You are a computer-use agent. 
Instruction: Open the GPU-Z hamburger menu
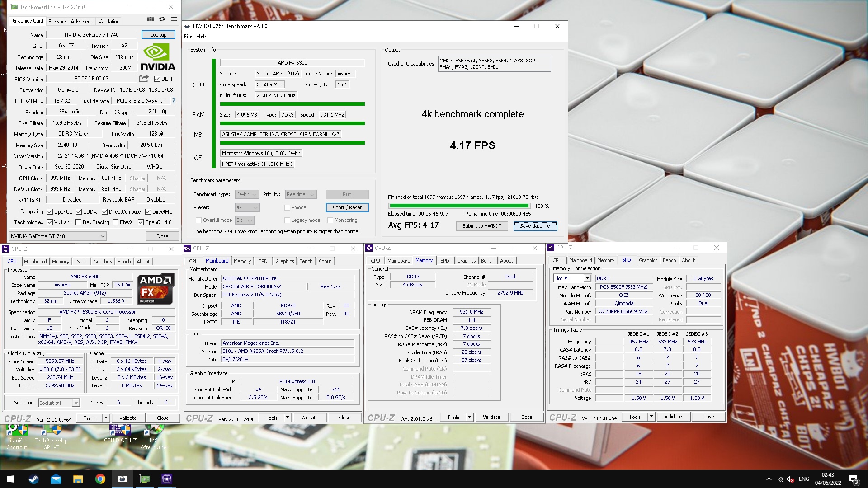[x=174, y=19]
